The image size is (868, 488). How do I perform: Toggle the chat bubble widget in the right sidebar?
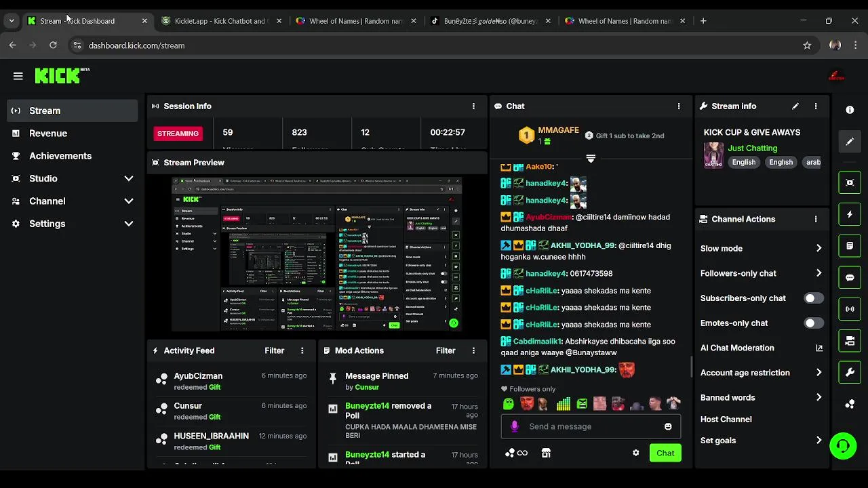850,277
